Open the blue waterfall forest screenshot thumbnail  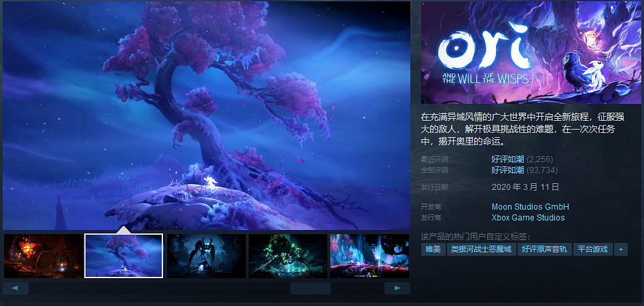point(370,256)
